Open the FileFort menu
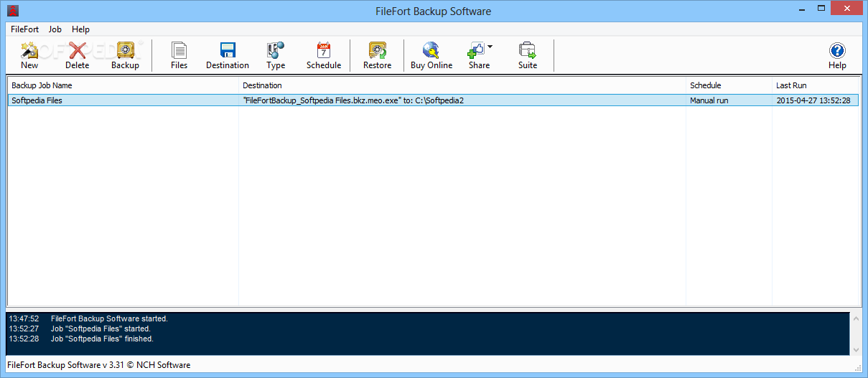The height and width of the screenshot is (378, 868). click(x=25, y=29)
